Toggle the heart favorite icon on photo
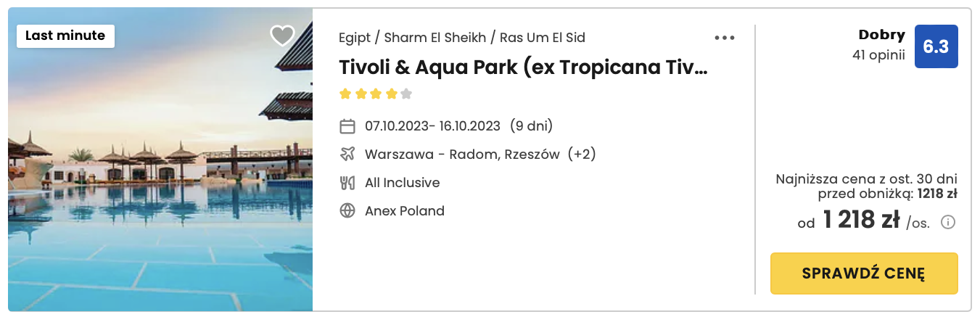 pos(282,36)
